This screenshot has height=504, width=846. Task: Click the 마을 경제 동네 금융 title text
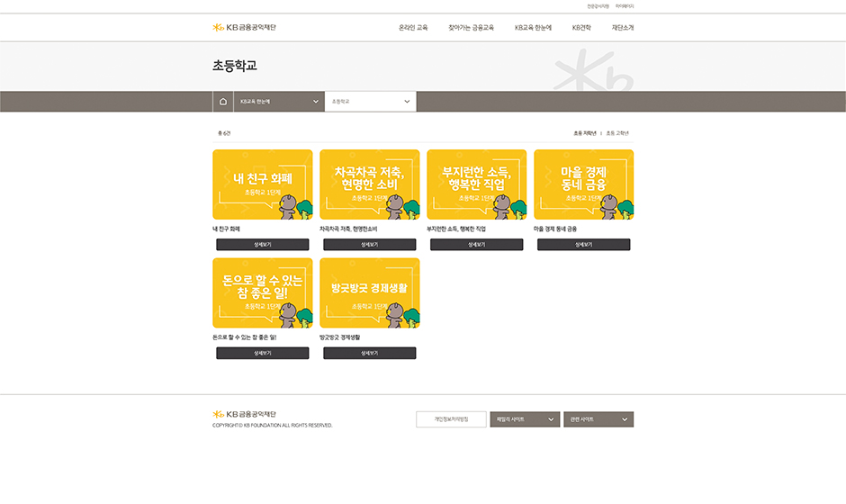coord(555,229)
